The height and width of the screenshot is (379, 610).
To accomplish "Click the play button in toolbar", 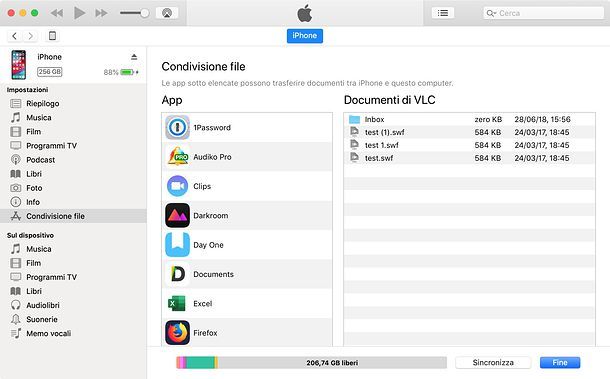I will pos(79,13).
